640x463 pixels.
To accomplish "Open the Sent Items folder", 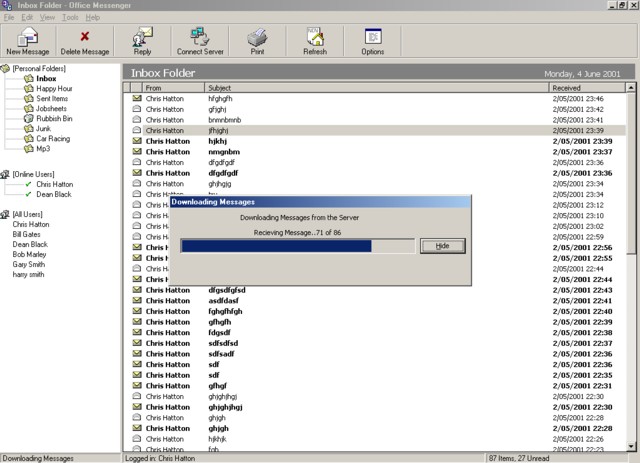I will click(x=54, y=98).
